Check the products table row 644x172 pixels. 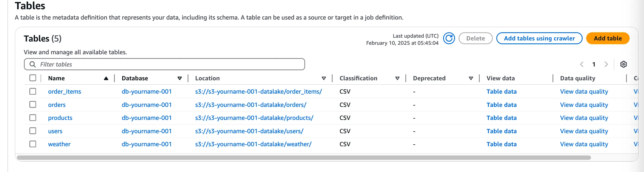(x=33, y=118)
